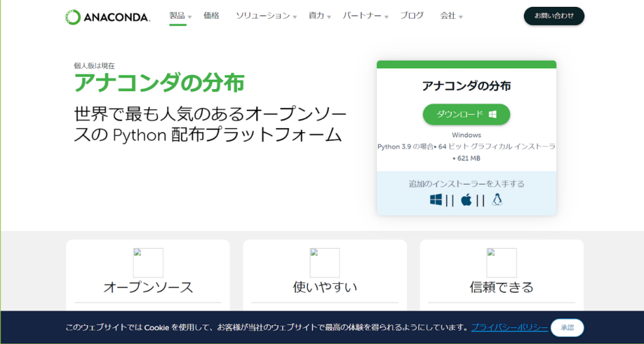Expand the 製品 menu arrow
644x344 pixels.
(190, 17)
